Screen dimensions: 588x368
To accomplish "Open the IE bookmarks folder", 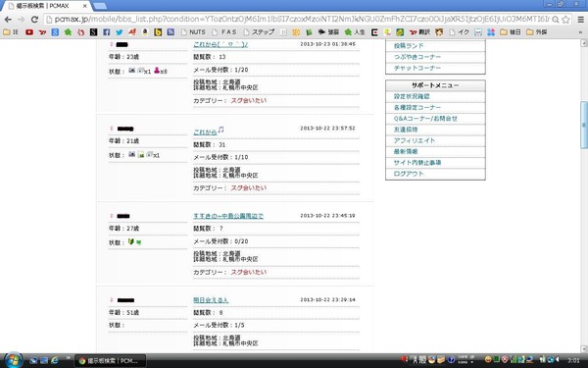I will pyautogui.click(x=11, y=32).
